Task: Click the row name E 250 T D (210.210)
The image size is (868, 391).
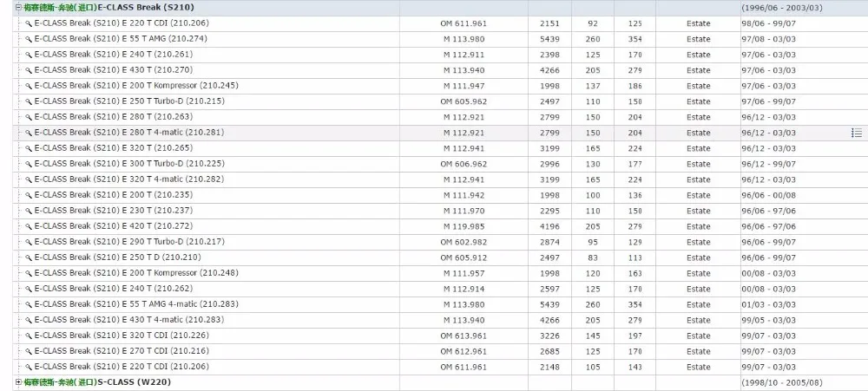Action: point(117,257)
